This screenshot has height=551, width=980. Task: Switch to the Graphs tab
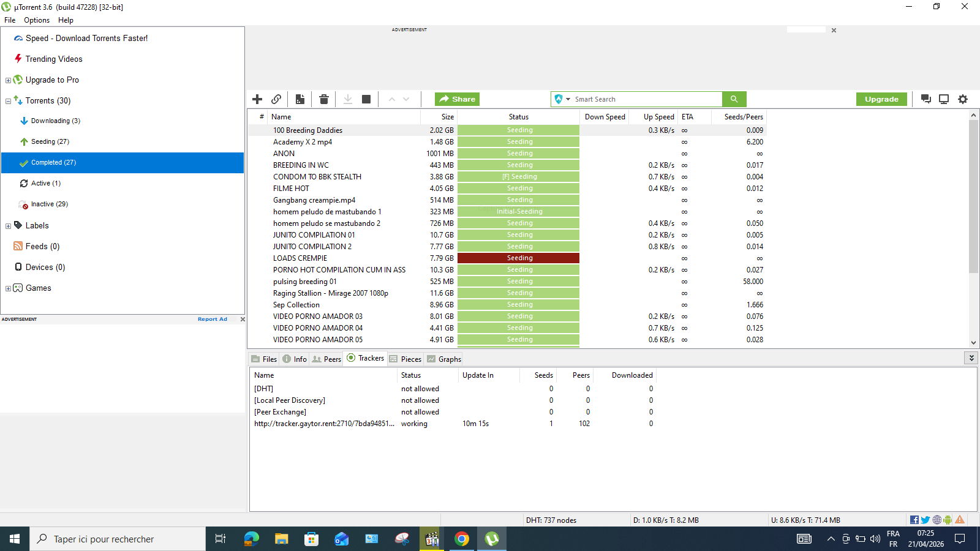coord(444,359)
